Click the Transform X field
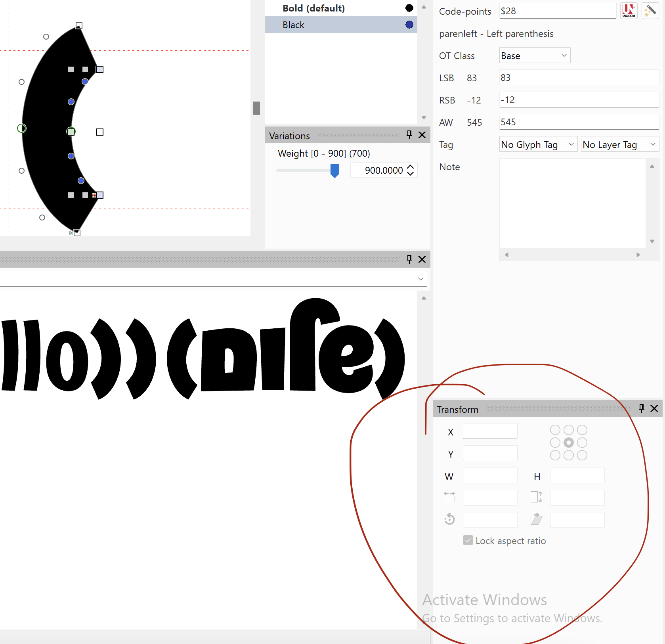This screenshot has width=665, height=644. coord(490,431)
